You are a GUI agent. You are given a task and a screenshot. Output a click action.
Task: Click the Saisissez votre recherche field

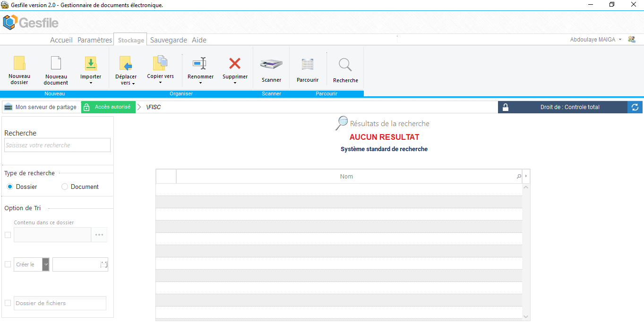click(57, 145)
